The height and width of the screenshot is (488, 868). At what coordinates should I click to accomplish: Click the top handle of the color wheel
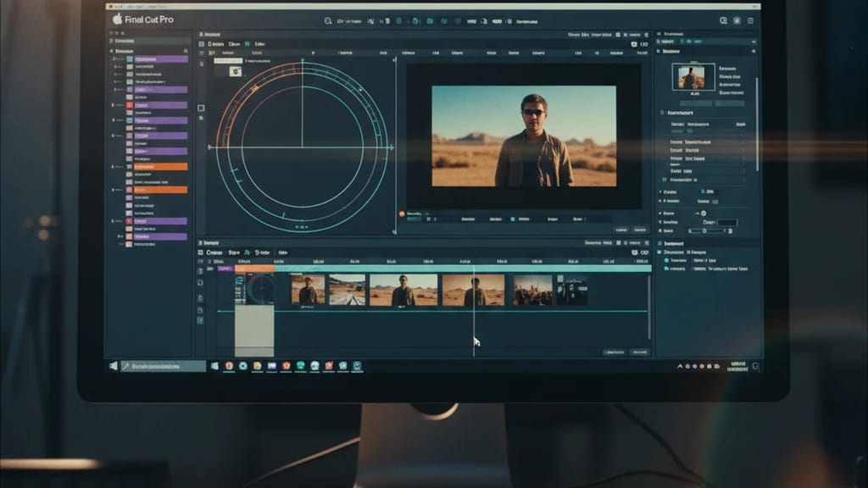303,60
